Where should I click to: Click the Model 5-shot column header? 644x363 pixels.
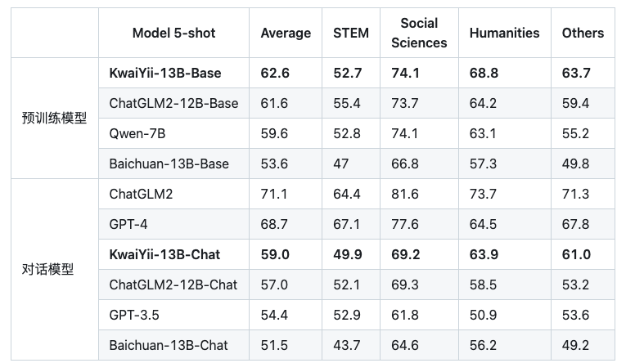point(173,33)
